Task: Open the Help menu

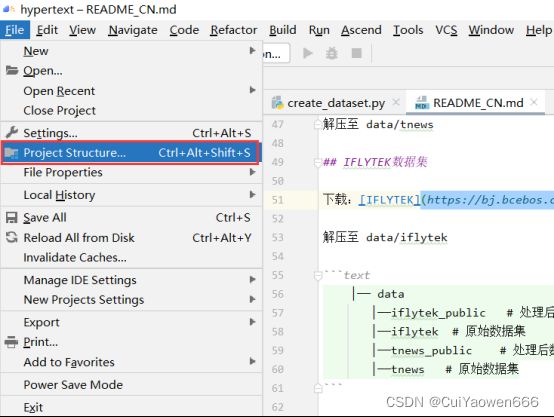Action: (x=538, y=30)
